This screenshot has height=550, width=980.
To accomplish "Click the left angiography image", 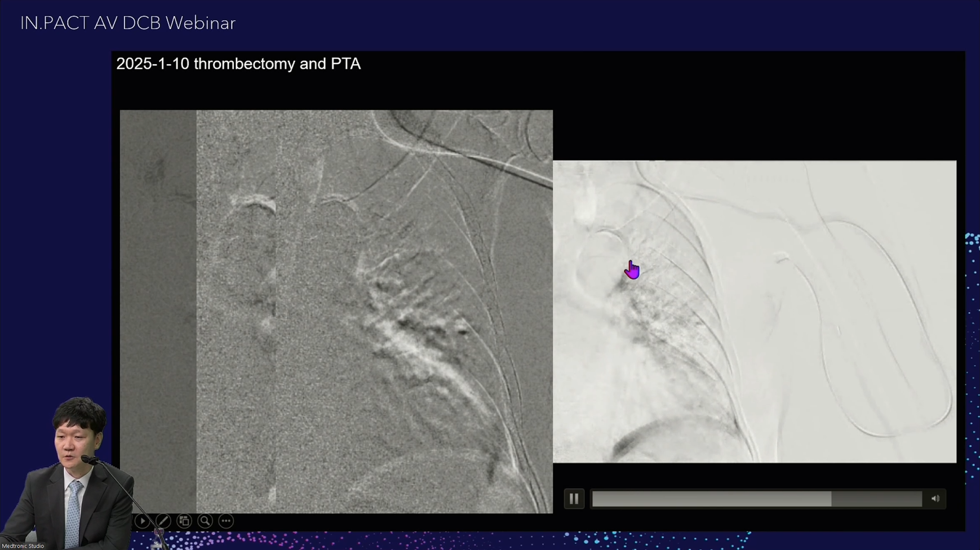I will [x=336, y=312].
